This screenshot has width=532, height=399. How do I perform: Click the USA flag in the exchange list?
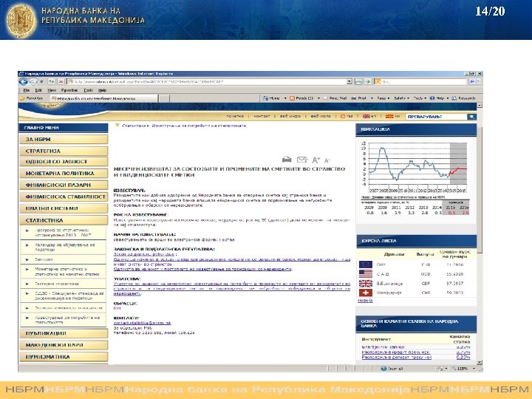tap(366, 273)
